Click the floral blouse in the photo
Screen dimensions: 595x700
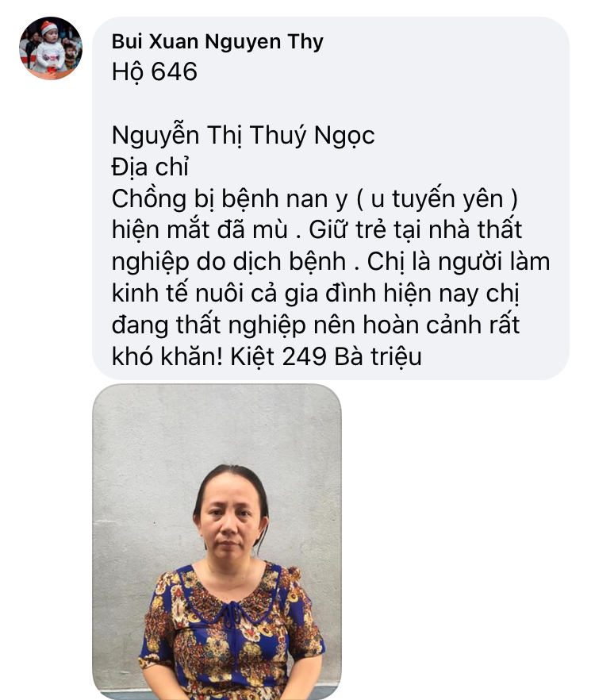tap(231, 634)
